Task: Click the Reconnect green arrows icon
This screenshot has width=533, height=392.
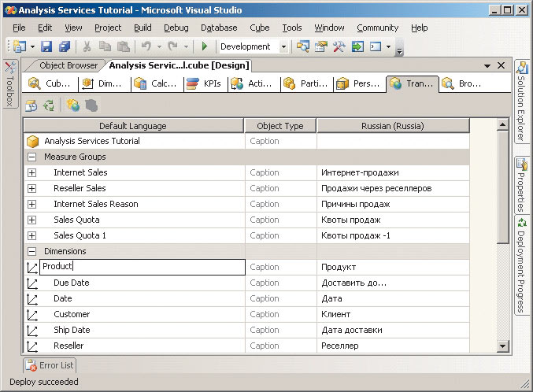Action: pyautogui.click(x=49, y=105)
